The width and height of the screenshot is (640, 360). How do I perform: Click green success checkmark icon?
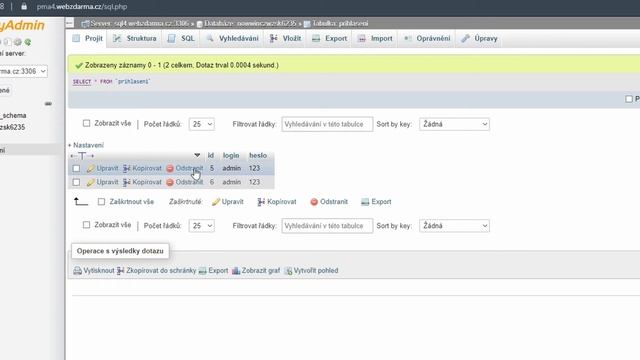click(x=79, y=65)
